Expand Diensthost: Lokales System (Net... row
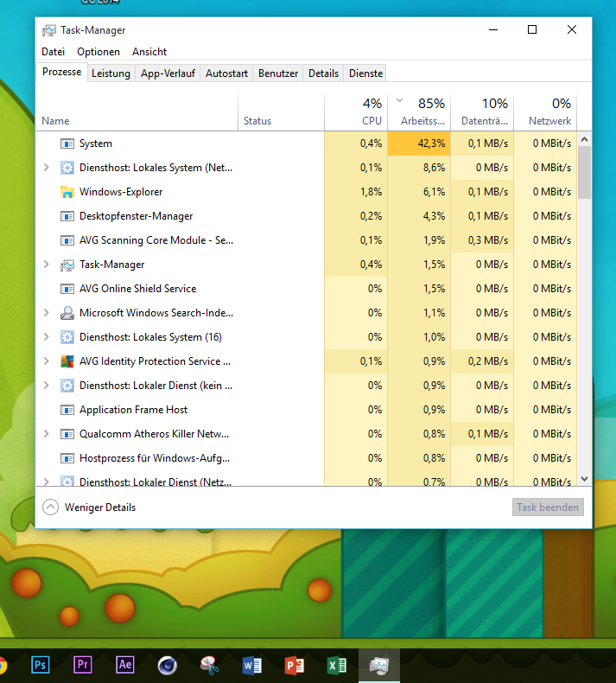The width and height of the screenshot is (616, 683). pos(46,168)
